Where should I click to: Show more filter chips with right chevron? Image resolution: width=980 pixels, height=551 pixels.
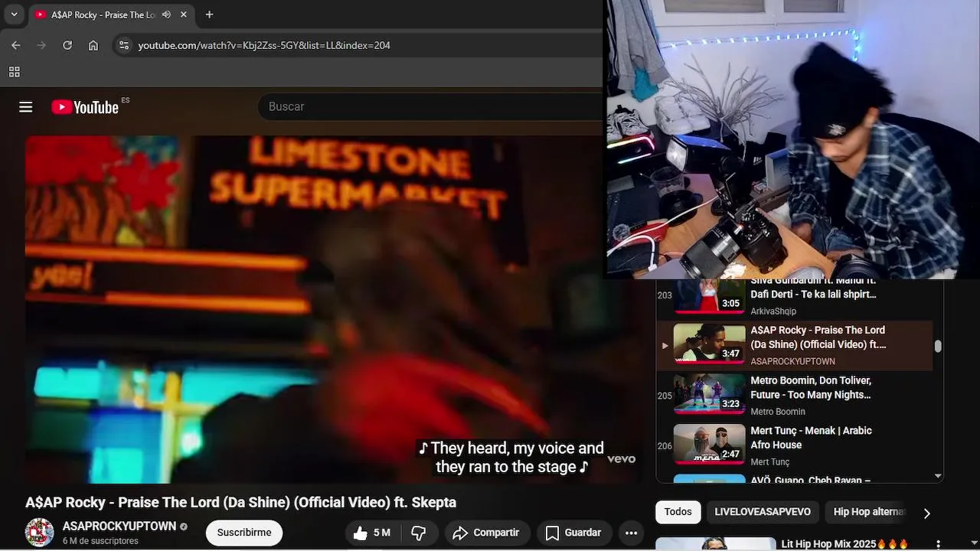pos(926,513)
